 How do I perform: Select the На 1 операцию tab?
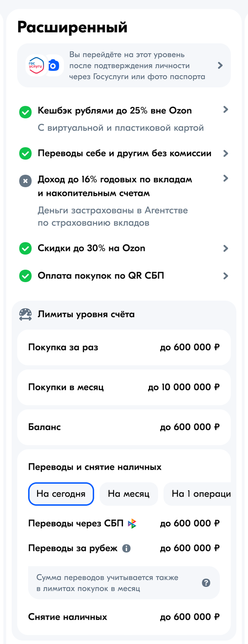click(x=201, y=494)
